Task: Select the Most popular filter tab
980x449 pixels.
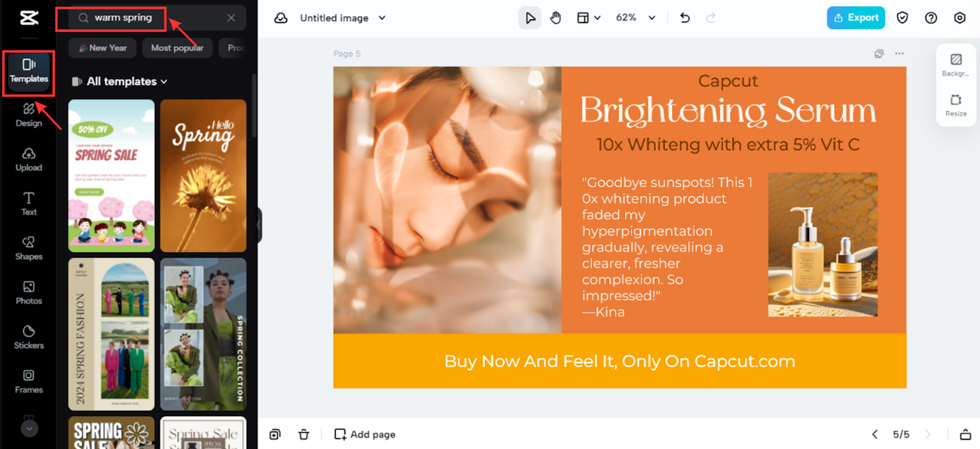Action: [x=177, y=48]
